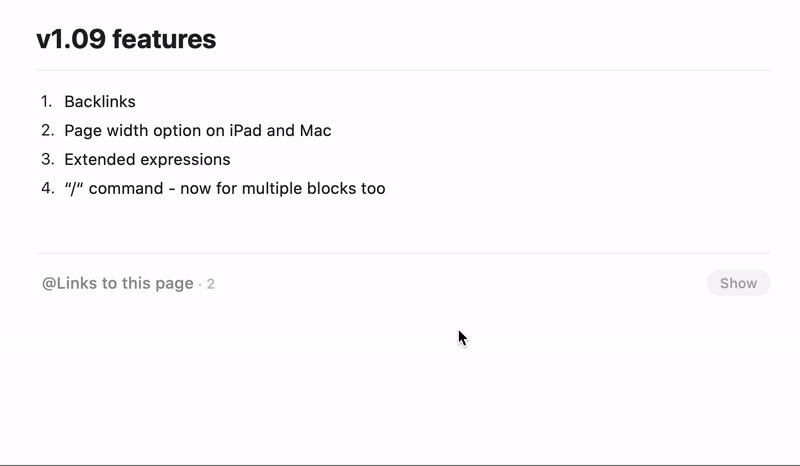Click the quoted "/" symbol in fourth item

pyautogui.click(x=74, y=188)
